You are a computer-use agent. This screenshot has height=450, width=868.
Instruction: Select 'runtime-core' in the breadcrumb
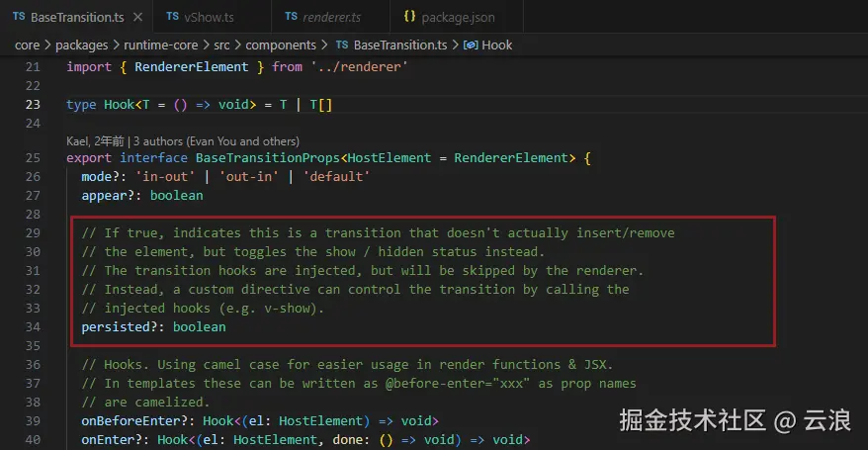[160, 45]
